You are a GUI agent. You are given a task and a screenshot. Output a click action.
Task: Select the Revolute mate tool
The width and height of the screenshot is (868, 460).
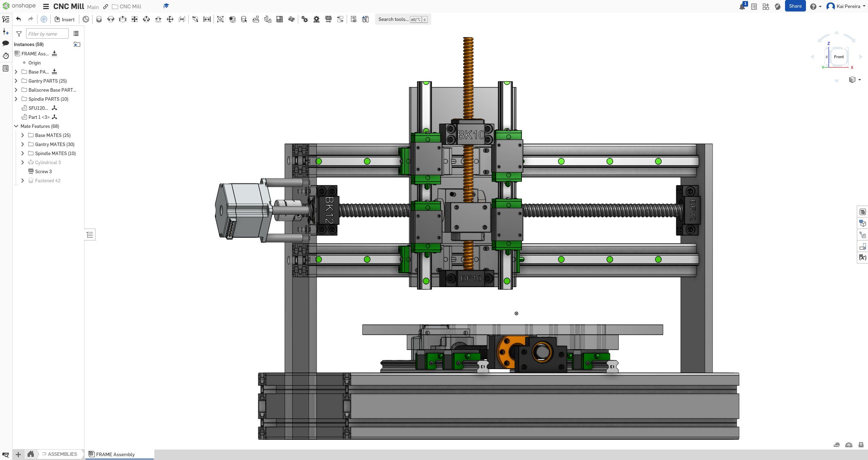click(x=111, y=20)
